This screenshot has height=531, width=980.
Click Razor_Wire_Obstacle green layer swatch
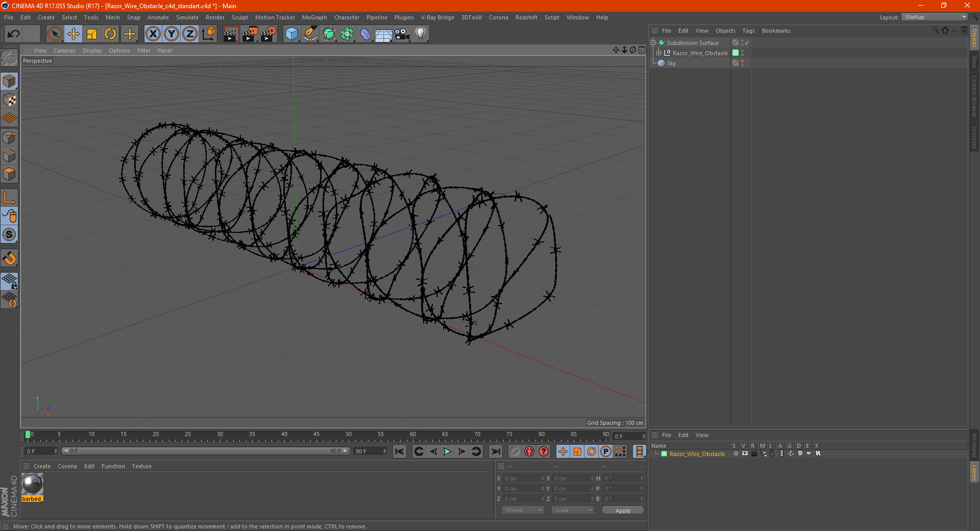coord(736,53)
